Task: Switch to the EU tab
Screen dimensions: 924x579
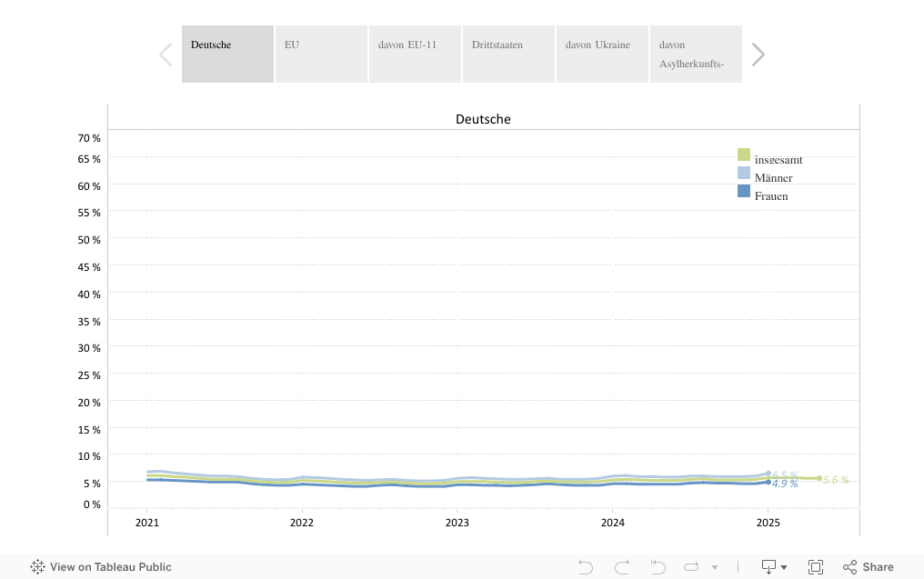Action: point(321,54)
